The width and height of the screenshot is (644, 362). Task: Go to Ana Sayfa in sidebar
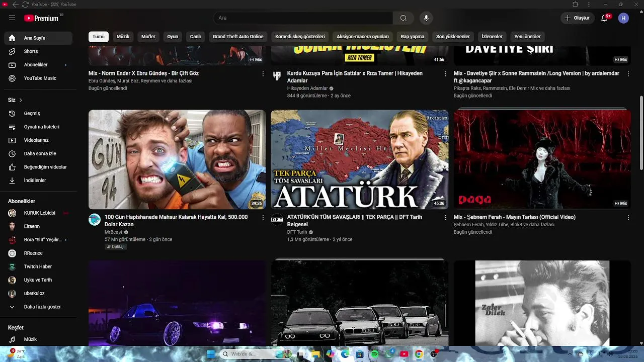click(x=38, y=38)
